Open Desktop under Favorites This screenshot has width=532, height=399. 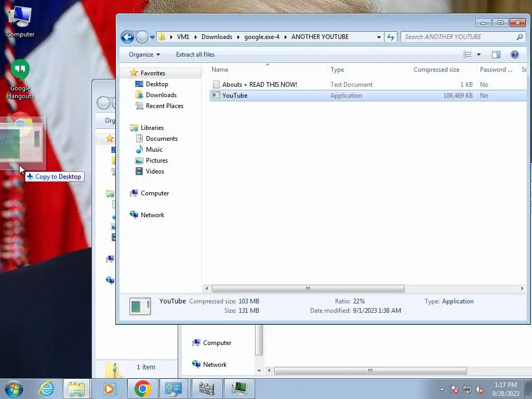click(x=157, y=84)
